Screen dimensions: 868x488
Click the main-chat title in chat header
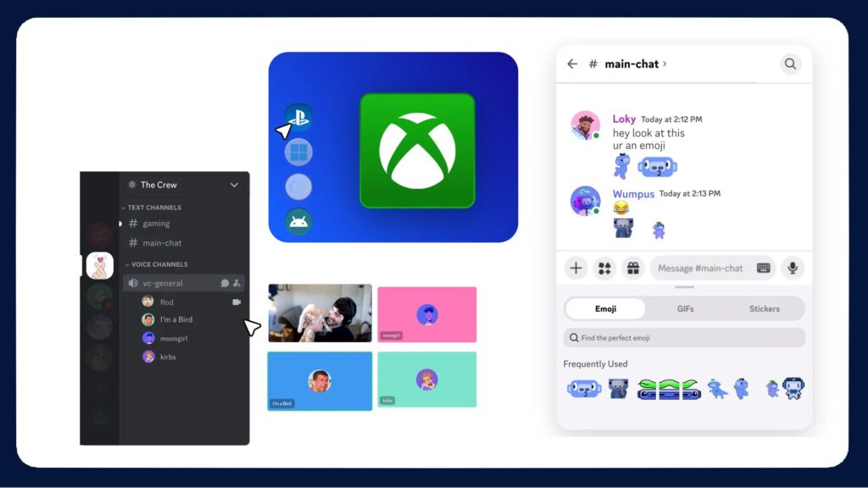pyautogui.click(x=632, y=64)
